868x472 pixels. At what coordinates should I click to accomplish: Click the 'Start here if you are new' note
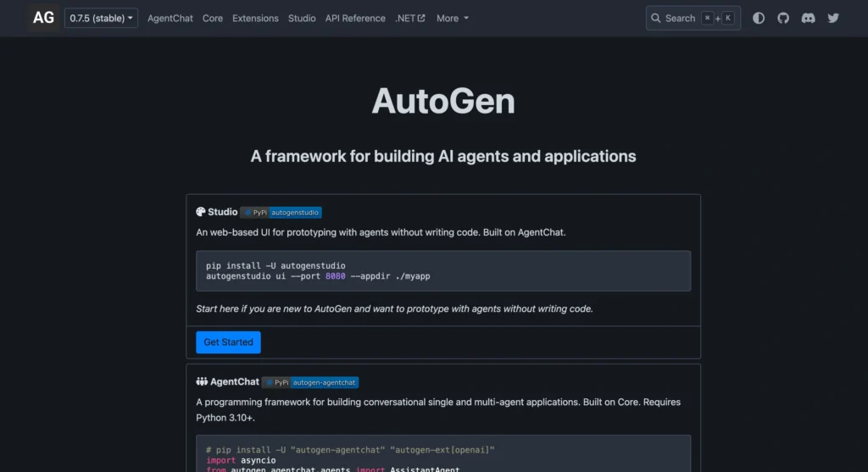[394, 308]
